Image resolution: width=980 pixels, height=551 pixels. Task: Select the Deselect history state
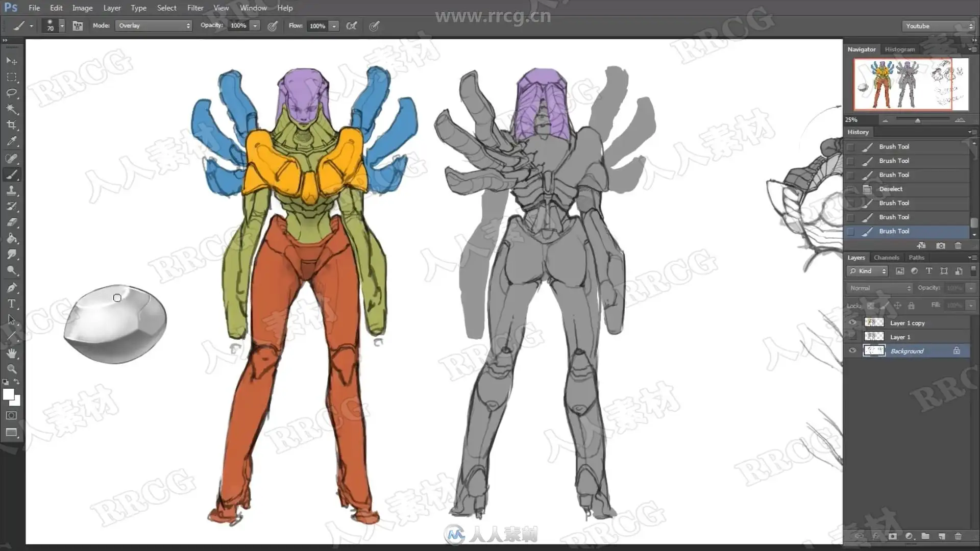[x=891, y=189]
